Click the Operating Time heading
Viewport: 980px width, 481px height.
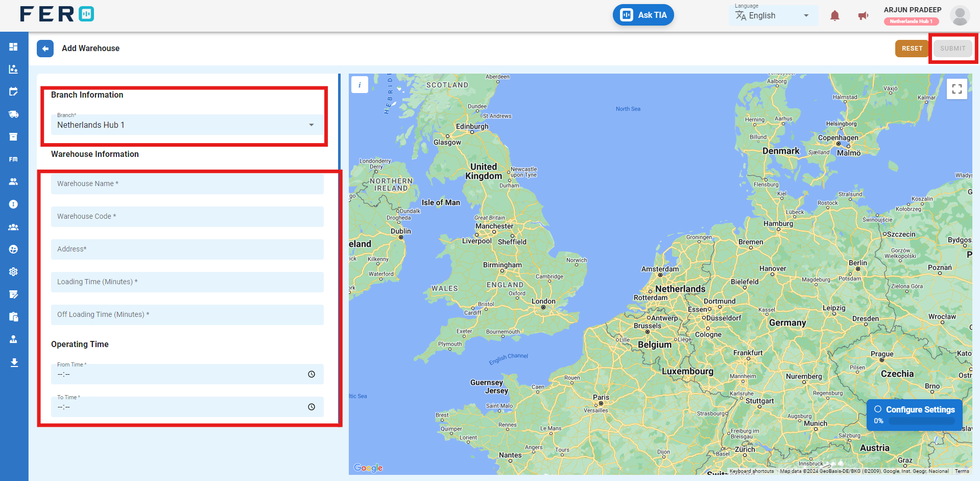tap(80, 345)
